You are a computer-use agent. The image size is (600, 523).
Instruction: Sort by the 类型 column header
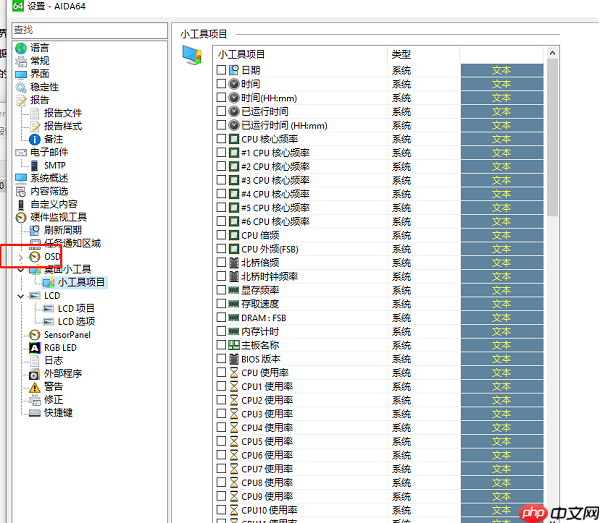[x=424, y=55]
